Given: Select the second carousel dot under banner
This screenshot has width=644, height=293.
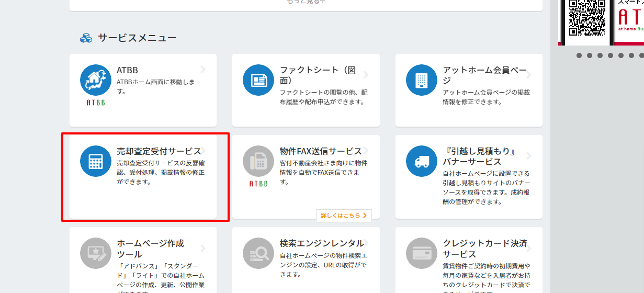Looking at the screenshot, I should pos(590,55).
